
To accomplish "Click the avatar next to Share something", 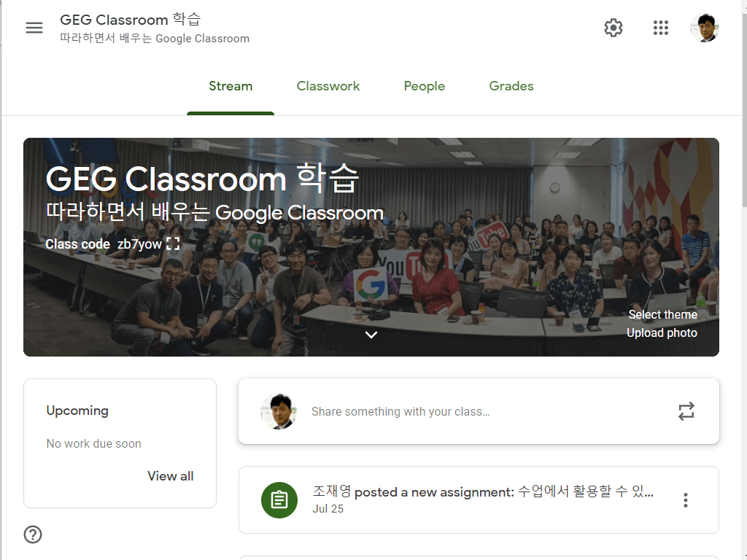I will (279, 411).
